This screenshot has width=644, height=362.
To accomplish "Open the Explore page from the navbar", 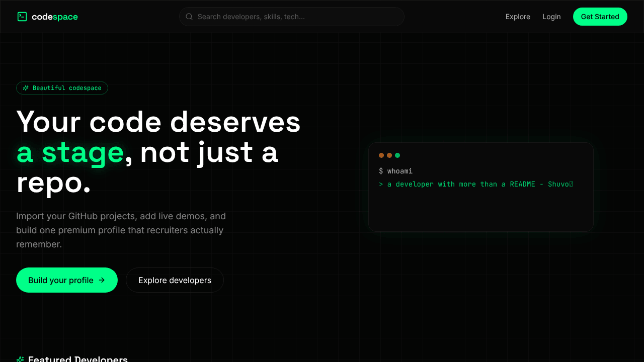I will tap(518, 17).
